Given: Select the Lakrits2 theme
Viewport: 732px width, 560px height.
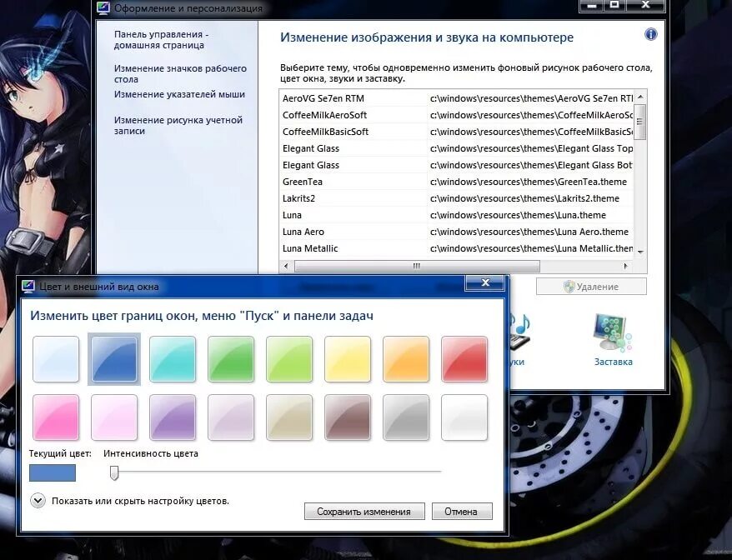Looking at the screenshot, I should pos(457,198).
